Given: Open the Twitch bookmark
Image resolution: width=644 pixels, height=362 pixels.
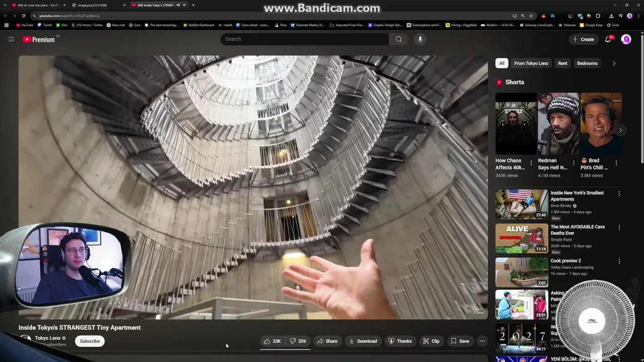Looking at the screenshot, I should click(45, 25).
